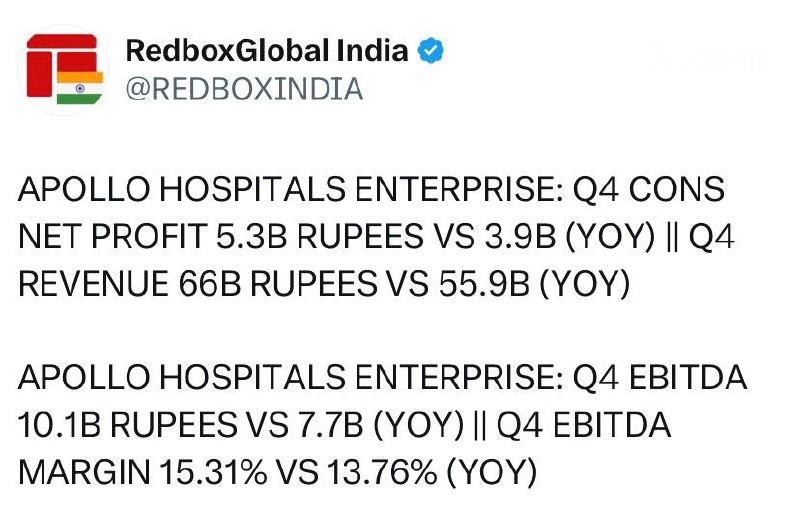This screenshot has width=800, height=511.
Task: Click the Q4 CONS text in first line
Action: (x=648, y=189)
